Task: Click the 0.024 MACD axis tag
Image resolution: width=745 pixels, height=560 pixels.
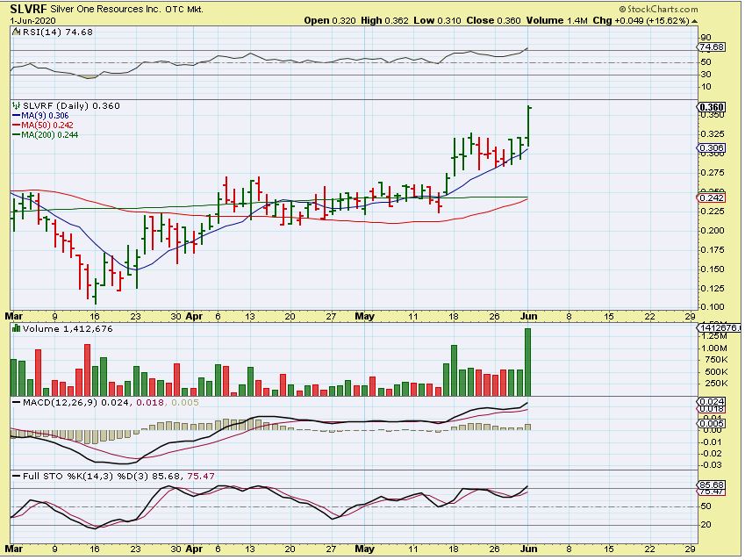Action: pyautogui.click(x=712, y=402)
